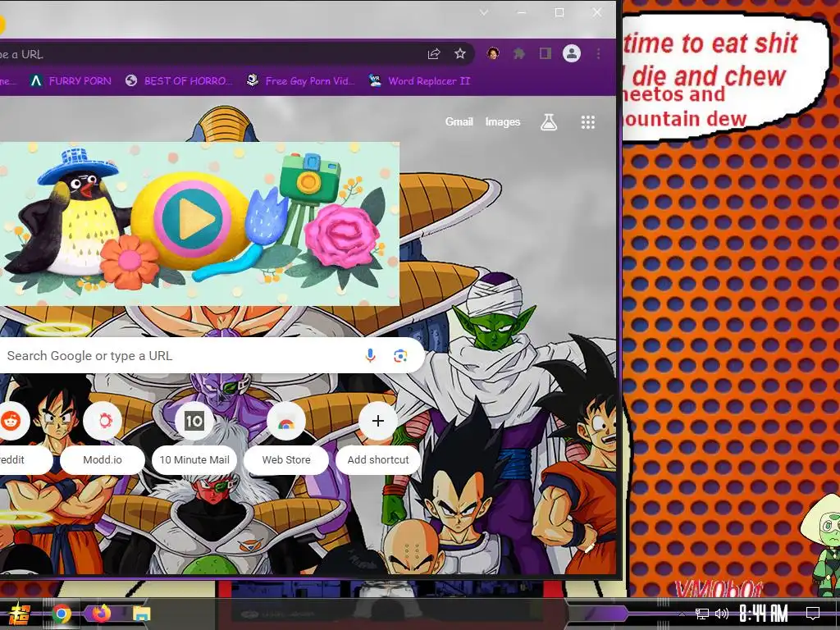Open the Web Store shortcut icon

coord(286,421)
